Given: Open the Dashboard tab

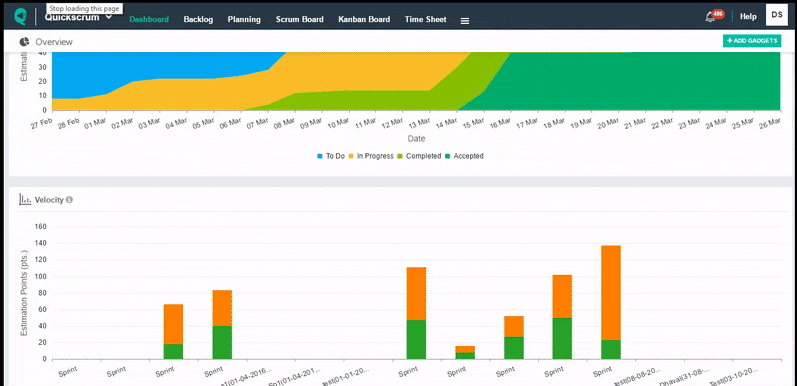Looking at the screenshot, I should point(149,19).
